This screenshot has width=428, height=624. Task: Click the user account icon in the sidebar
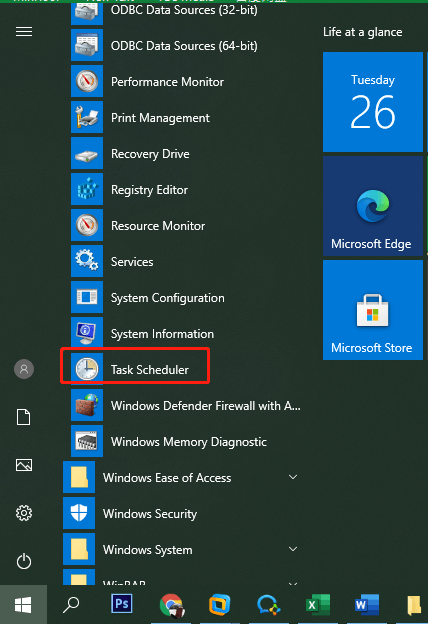(x=24, y=369)
